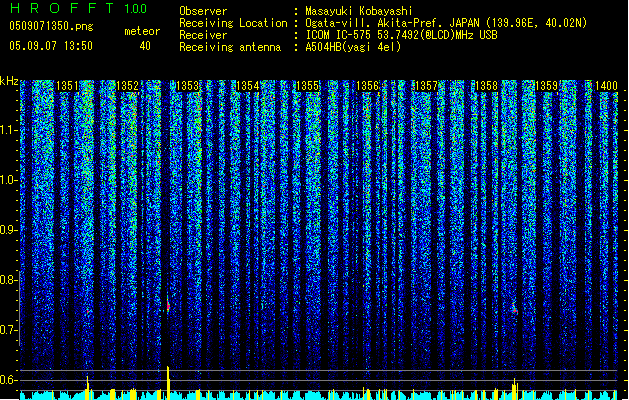The image size is (629, 400).
Task: Click the 1359 time marker
Action: [547, 86]
